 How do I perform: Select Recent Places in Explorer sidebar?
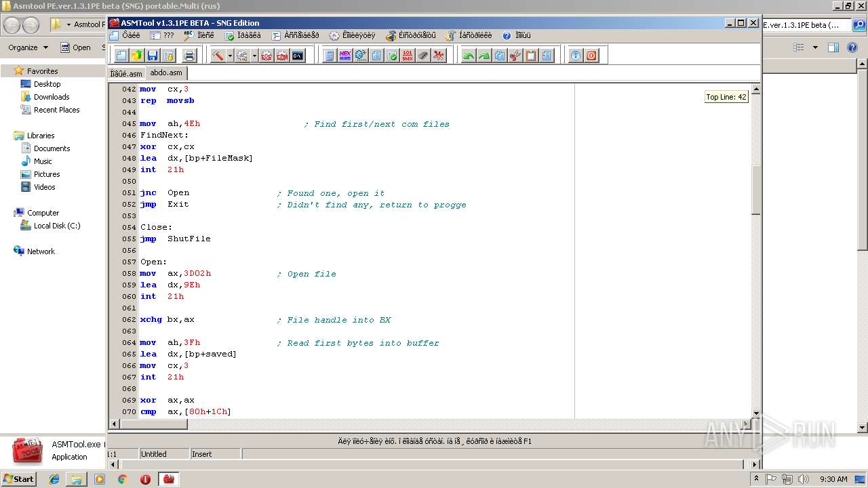point(50,110)
